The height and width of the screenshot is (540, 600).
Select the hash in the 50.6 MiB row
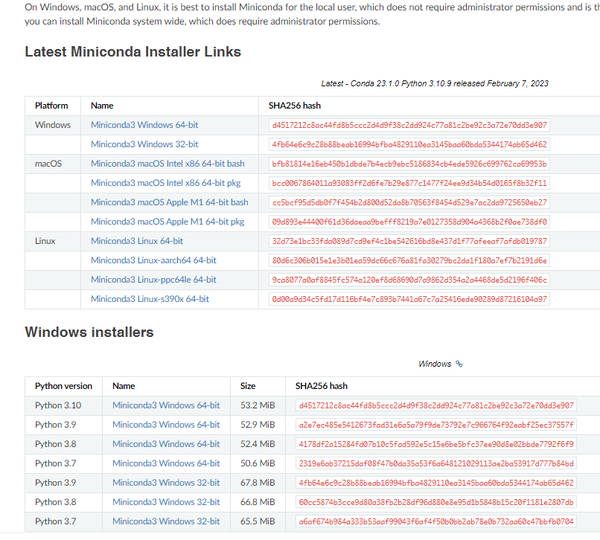click(436, 463)
